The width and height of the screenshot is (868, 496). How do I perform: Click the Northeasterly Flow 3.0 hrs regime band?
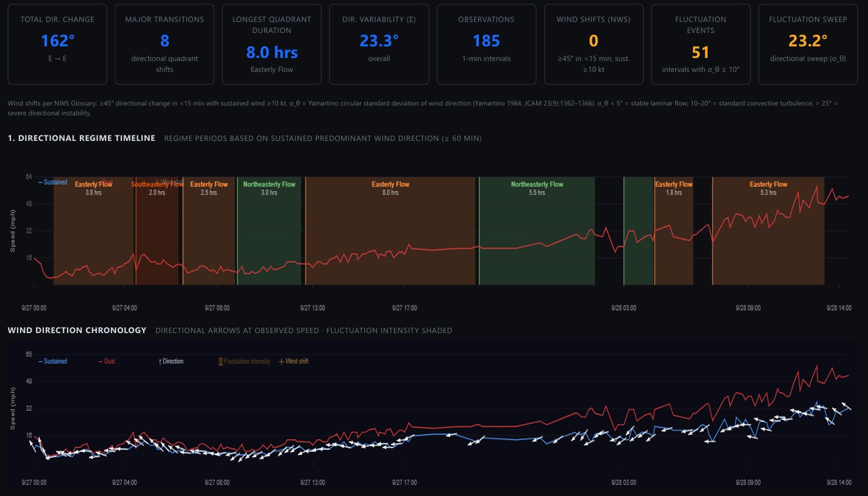tap(269, 231)
